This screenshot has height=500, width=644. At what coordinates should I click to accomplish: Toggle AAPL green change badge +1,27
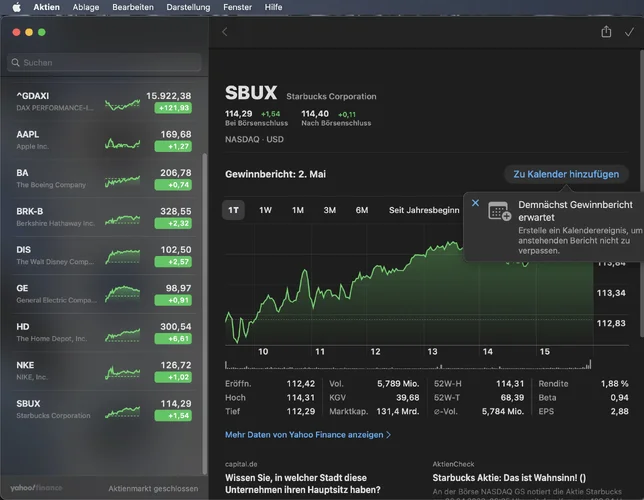pos(173,146)
